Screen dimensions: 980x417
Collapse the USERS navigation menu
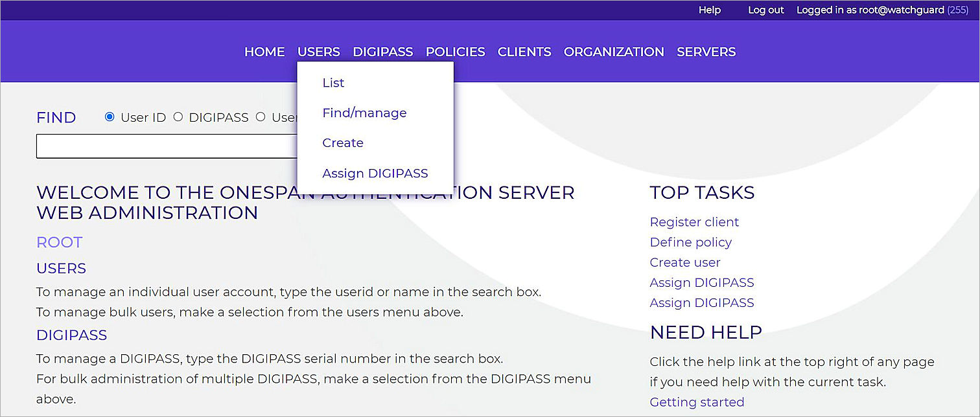click(x=318, y=52)
